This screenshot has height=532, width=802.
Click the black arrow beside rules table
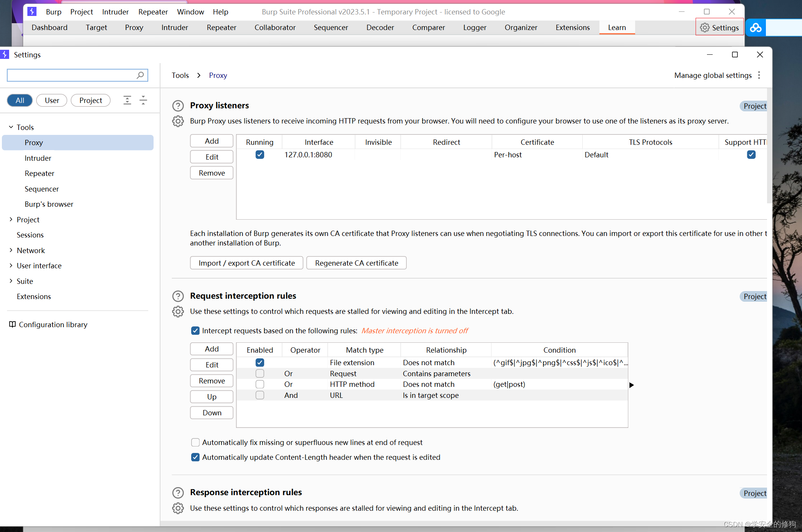[631, 385]
